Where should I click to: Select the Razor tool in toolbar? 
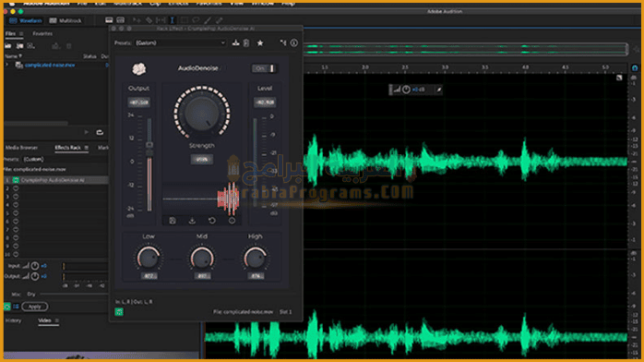pyautogui.click(x=149, y=20)
